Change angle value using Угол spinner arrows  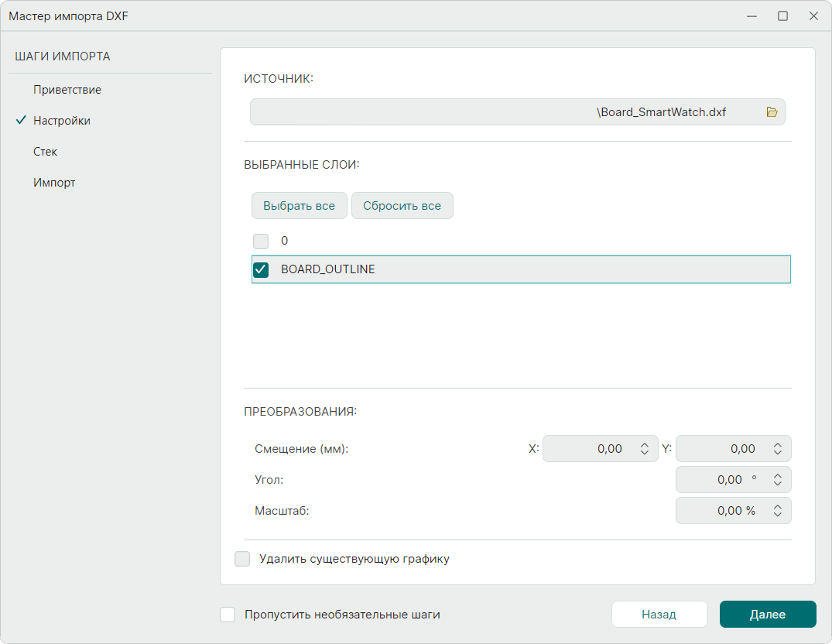777,480
